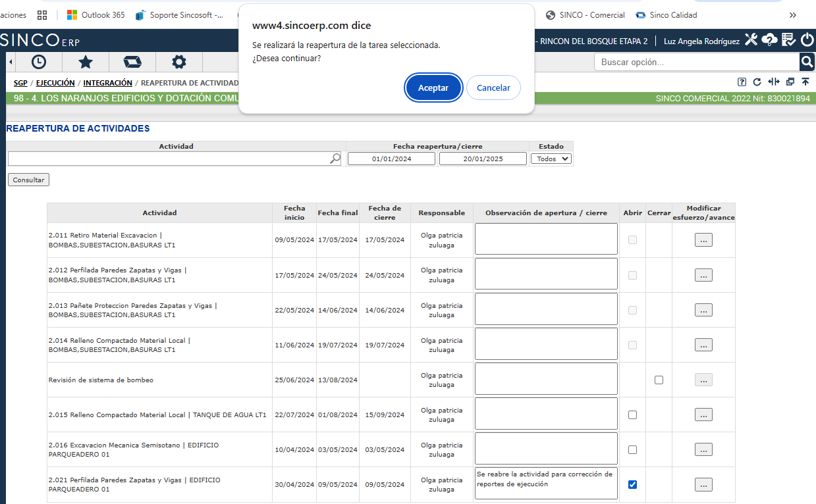
Task: Open modify button for 2.012 Perfilada Paredes
Action: (x=703, y=275)
